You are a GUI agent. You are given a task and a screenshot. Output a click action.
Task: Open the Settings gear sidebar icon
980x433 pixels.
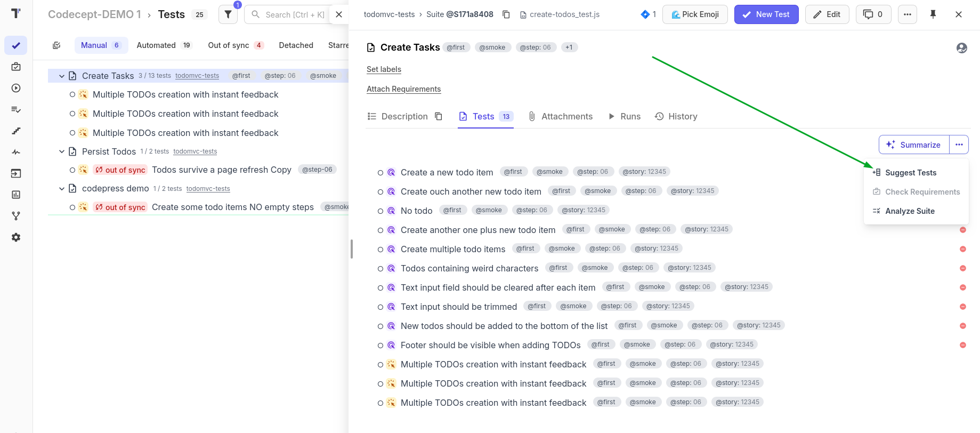tap(16, 237)
